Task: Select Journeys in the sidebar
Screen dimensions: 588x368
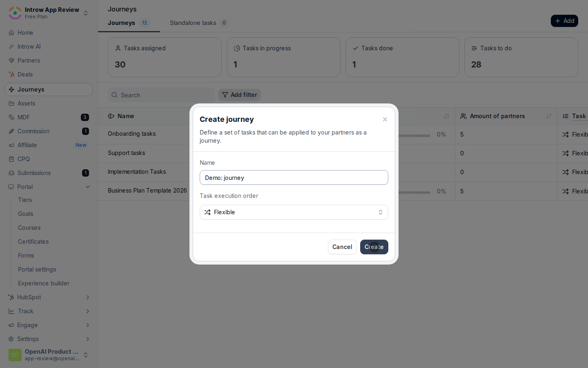Action: [x=49, y=90]
